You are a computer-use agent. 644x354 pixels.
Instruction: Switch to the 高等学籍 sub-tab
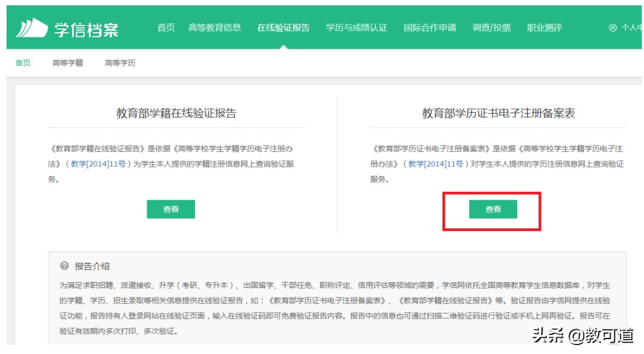point(68,63)
